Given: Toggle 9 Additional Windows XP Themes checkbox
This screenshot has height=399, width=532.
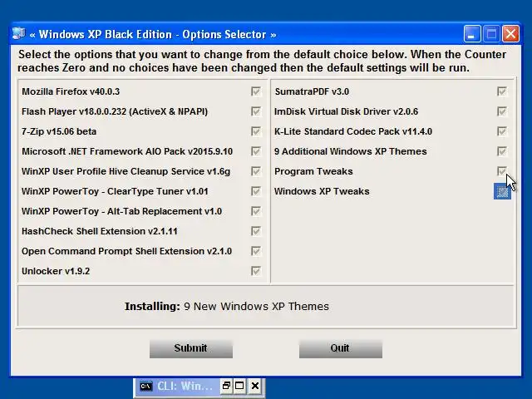Looking at the screenshot, I should point(502,151).
